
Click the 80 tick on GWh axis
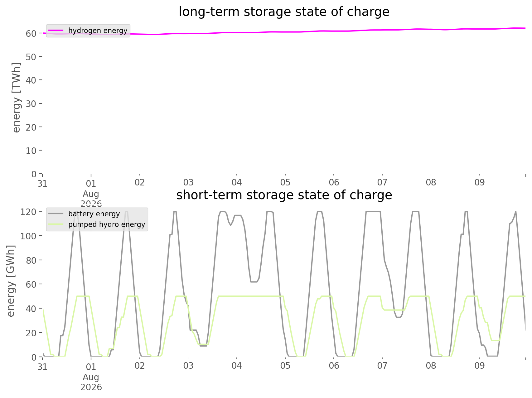(31, 260)
